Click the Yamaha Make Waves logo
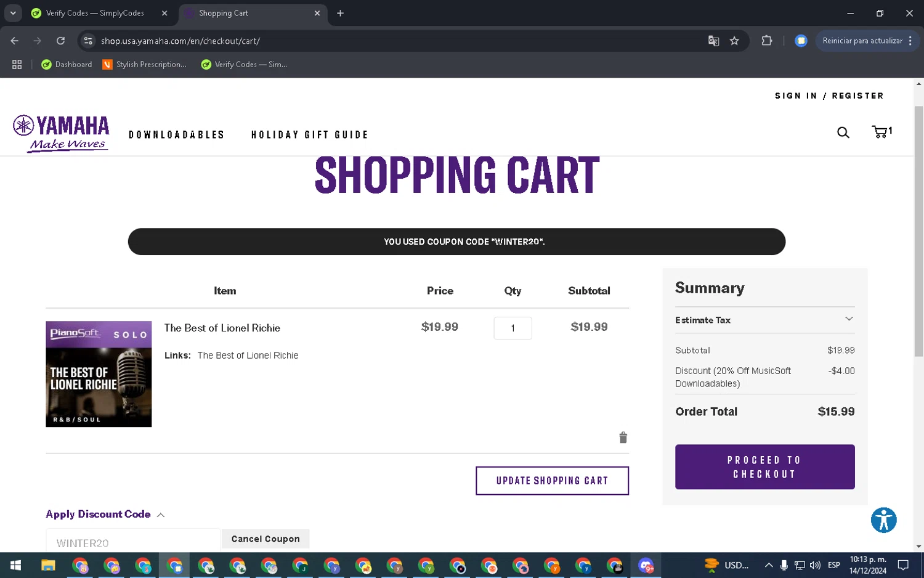 click(x=61, y=133)
